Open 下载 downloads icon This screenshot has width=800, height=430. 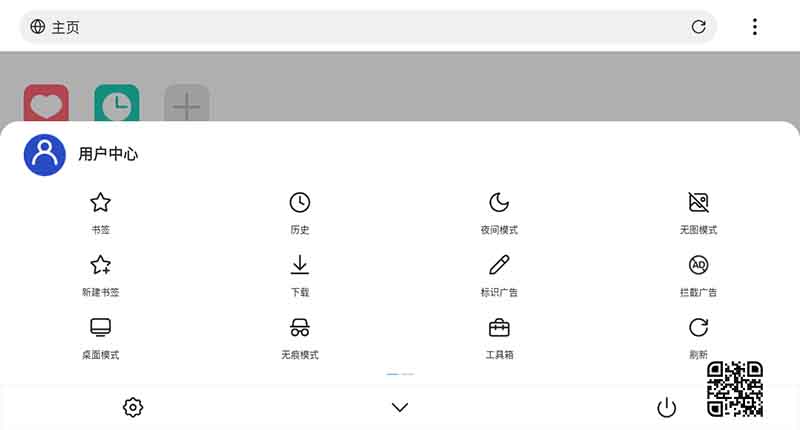[x=299, y=265]
